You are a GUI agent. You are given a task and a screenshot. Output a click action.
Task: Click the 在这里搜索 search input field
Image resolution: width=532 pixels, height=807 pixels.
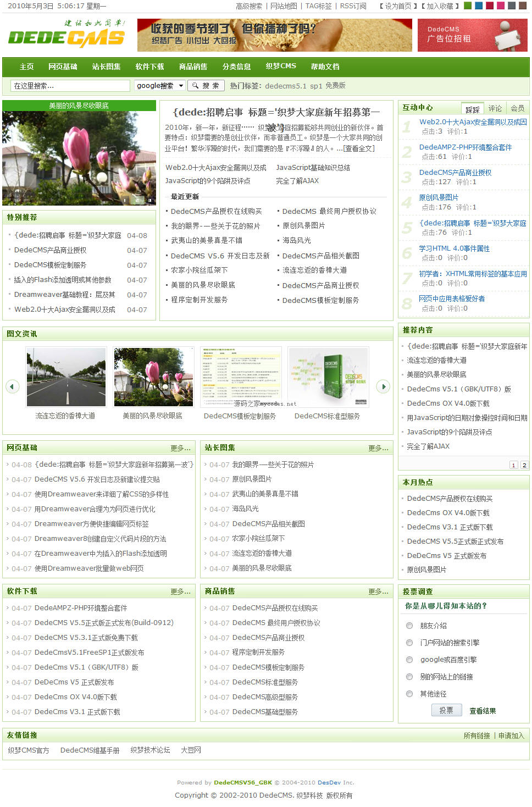pyautogui.click(x=70, y=86)
